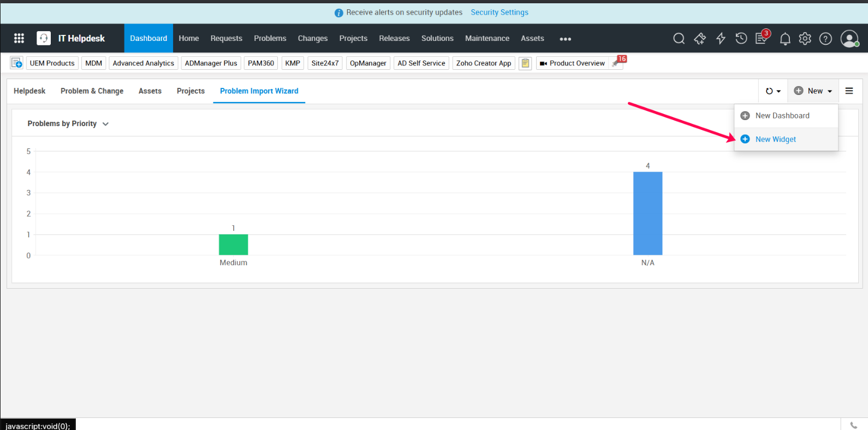
Task: Open the notifications bell
Action: [x=785, y=39]
